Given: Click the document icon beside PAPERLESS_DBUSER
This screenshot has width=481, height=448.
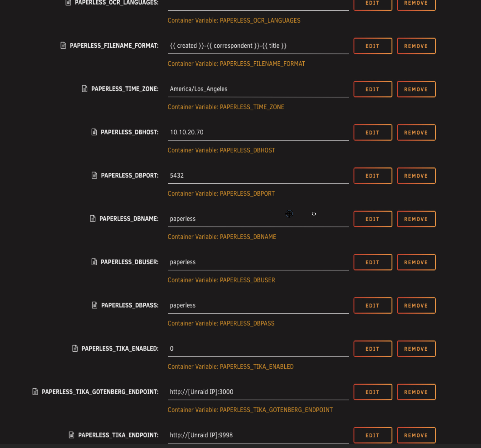Looking at the screenshot, I should tap(94, 262).
